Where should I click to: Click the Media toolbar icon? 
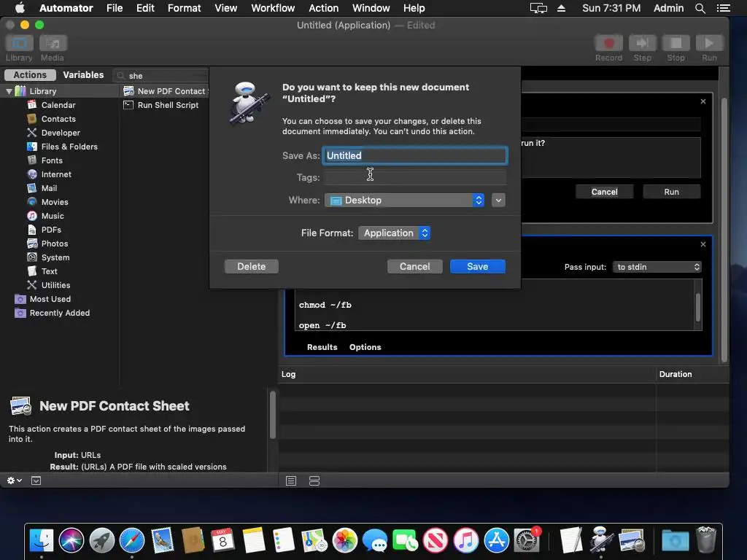(x=53, y=43)
